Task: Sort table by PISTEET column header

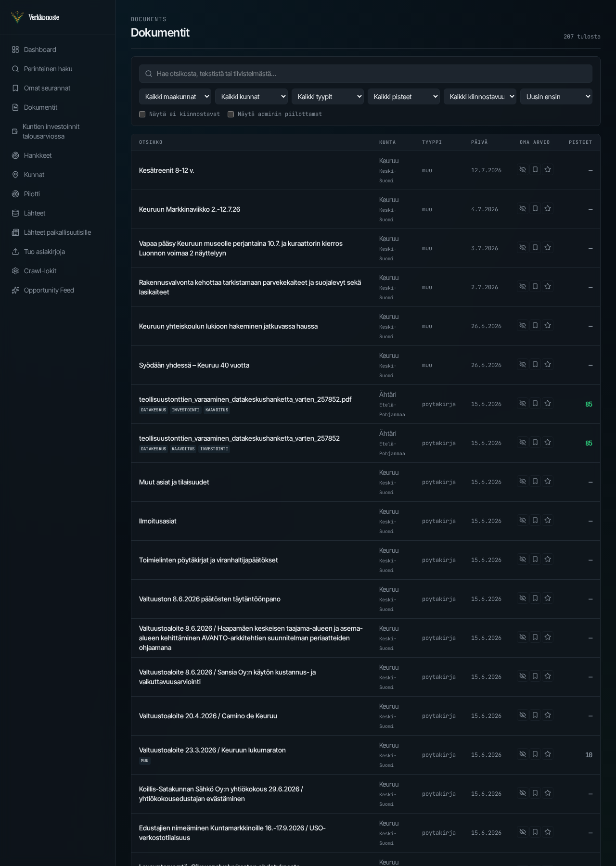Action: (x=580, y=142)
